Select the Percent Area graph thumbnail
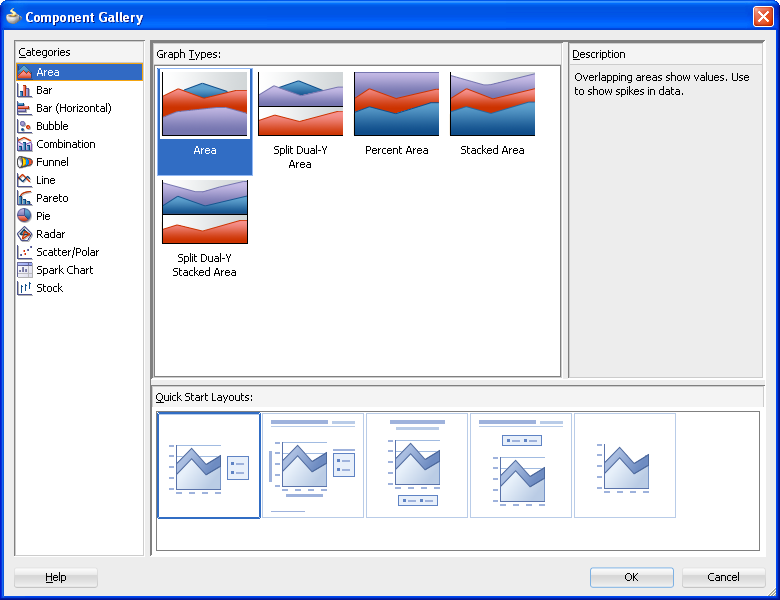This screenshot has width=780, height=600. coord(396,104)
